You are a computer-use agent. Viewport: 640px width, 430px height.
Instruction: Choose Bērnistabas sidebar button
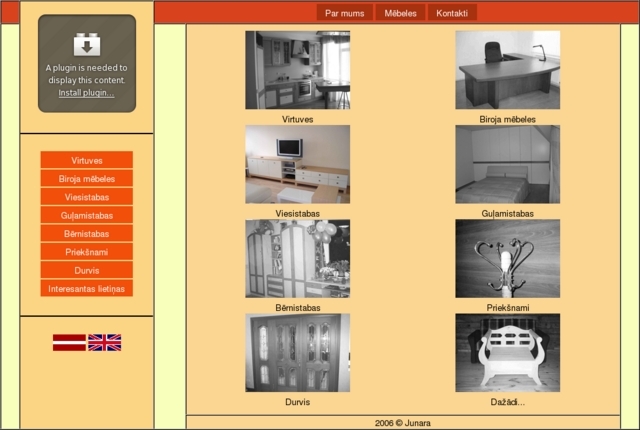[x=87, y=233]
